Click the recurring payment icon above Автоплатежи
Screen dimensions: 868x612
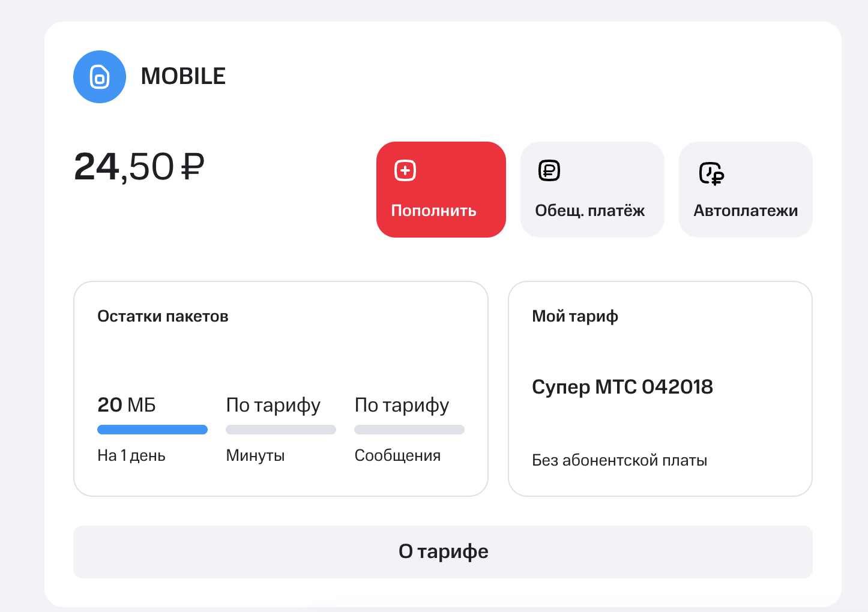(x=711, y=173)
